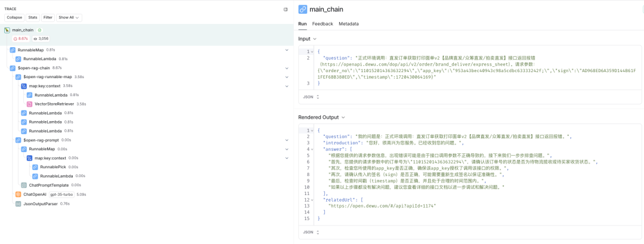The height and width of the screenshot is (244, 644).
Task: Click the red 8.67s latency badge
Action: pyautogui.click(x=20, y=38)
